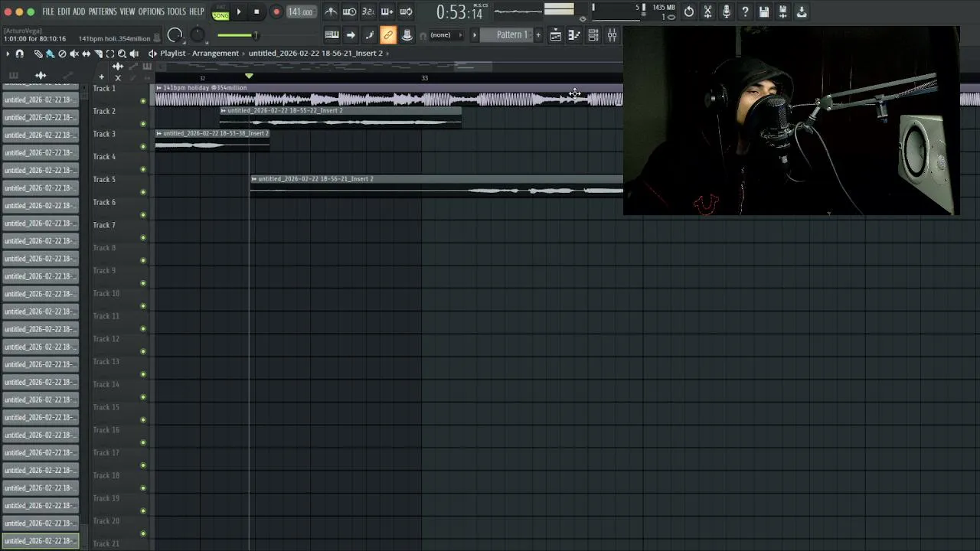Open 141bpm holiday clip menu arrow
This screenshot has height=551, width=980.
click(x=159, y=88)
